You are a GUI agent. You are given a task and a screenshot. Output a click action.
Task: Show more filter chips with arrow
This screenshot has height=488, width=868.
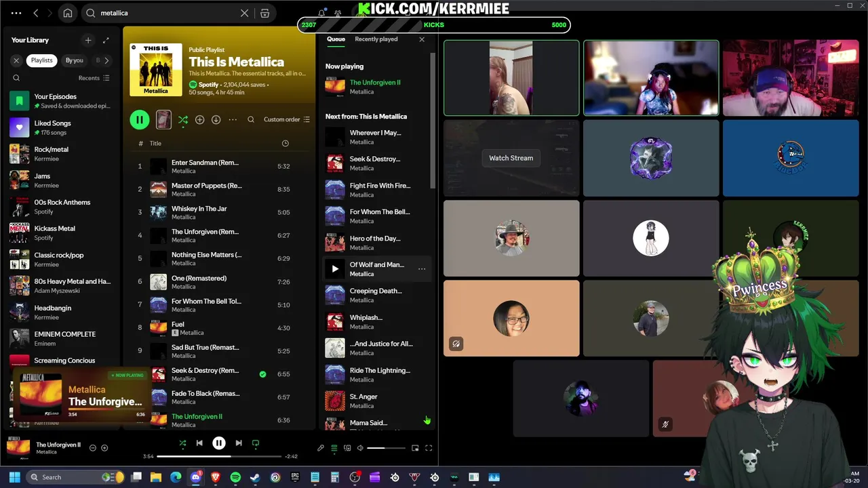click(x=106, y=60)
